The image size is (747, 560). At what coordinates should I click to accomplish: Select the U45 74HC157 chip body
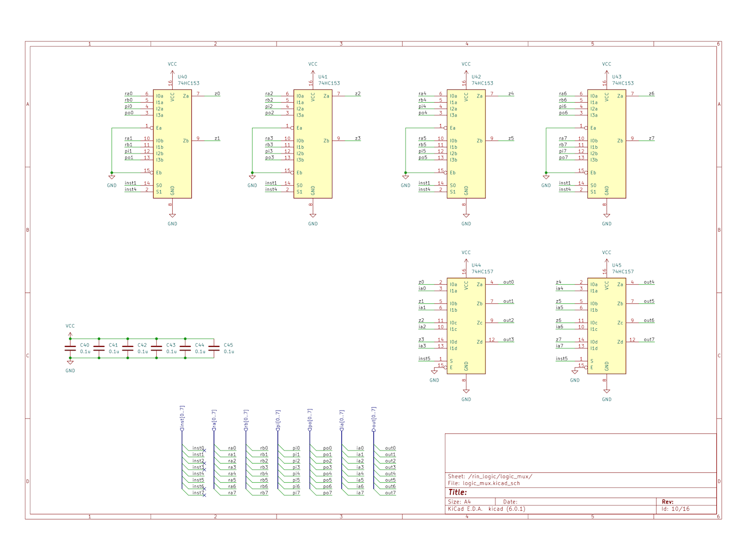[x=606, y=326]
